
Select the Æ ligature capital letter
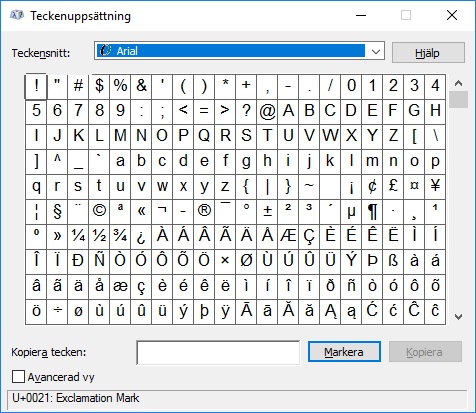tap(288, 237)
